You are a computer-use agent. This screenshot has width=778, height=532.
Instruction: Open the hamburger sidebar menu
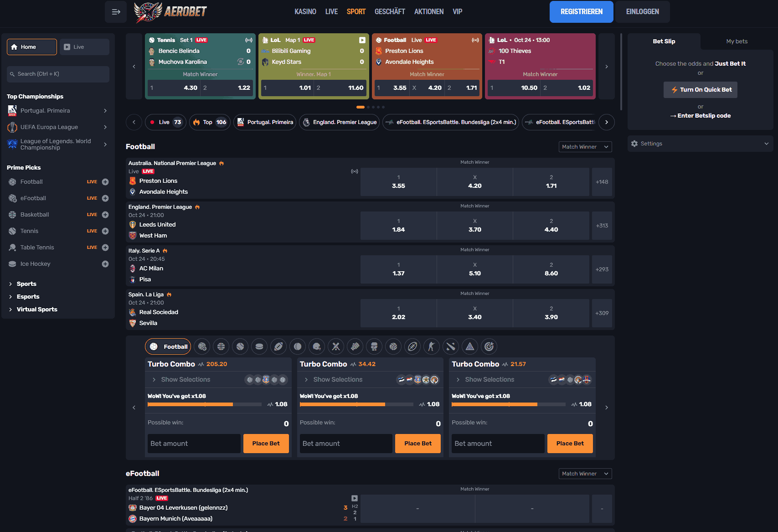116,12
